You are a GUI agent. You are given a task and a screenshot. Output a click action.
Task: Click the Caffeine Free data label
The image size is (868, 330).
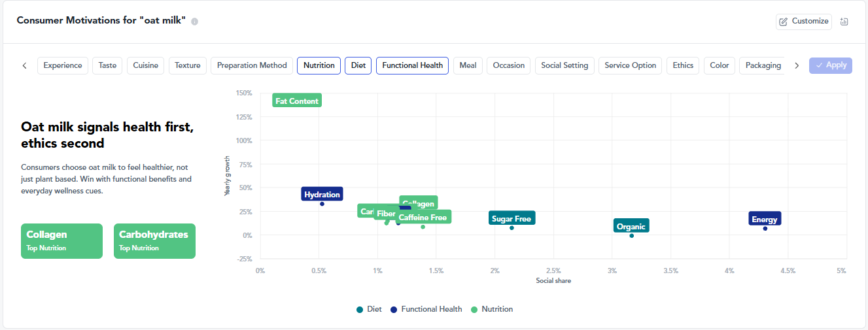pyautogui.click(x=423, y=217)
